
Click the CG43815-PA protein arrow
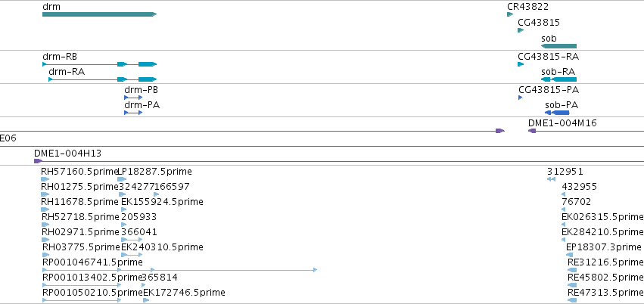tap(521, 98)
